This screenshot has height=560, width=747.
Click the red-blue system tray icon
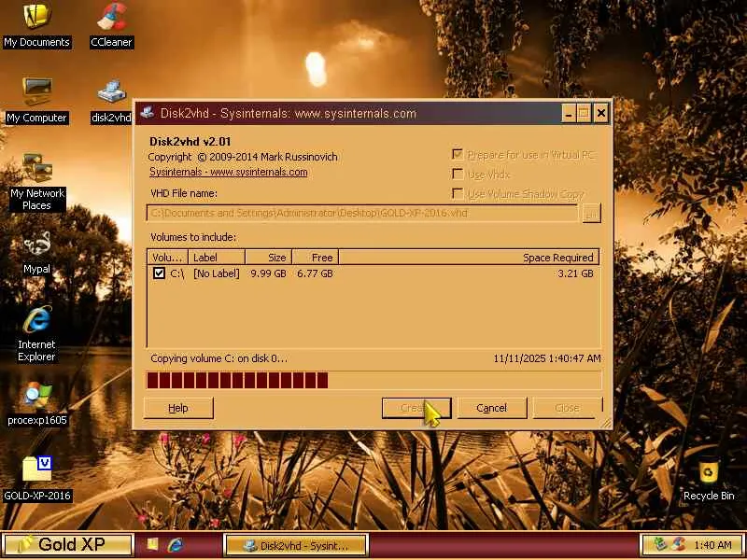pos(679,544)
